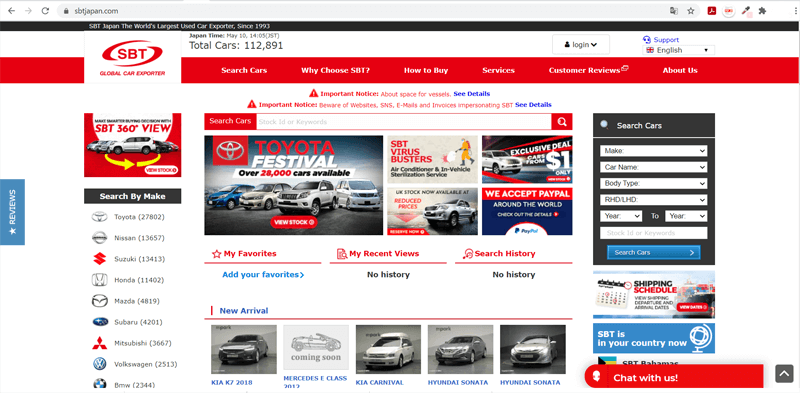Click the red magnifier search button
800x393 pixels.
tap(562, 121)
